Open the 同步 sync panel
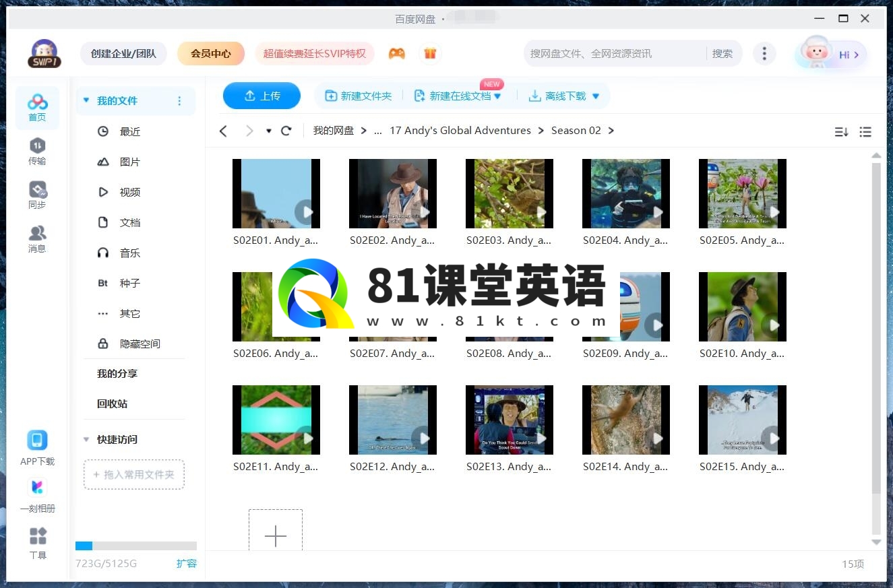The height and width of the screenshot is (588, 893). point(37,195)
